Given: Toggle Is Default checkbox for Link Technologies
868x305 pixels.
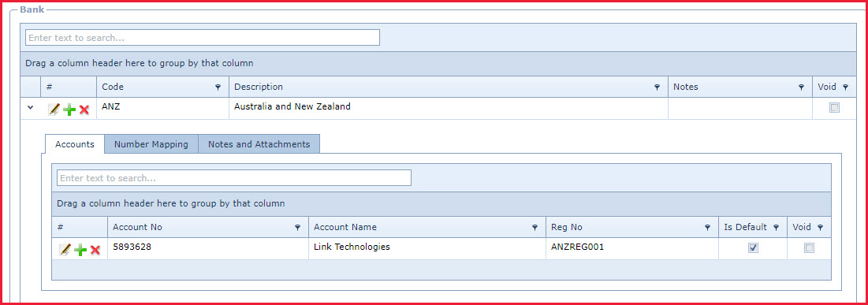Looking at the screenshot, I should (753, 248).
